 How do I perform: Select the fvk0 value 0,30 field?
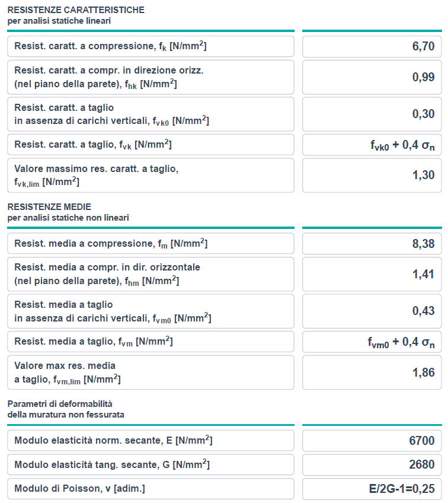click(x=372, y=114)
